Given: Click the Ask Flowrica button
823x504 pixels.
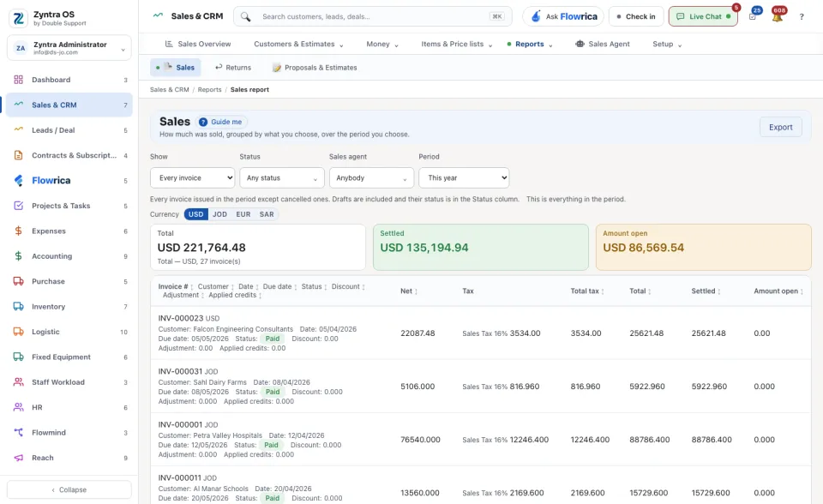Looking at the screenshot, I should (x=563, y=16).
